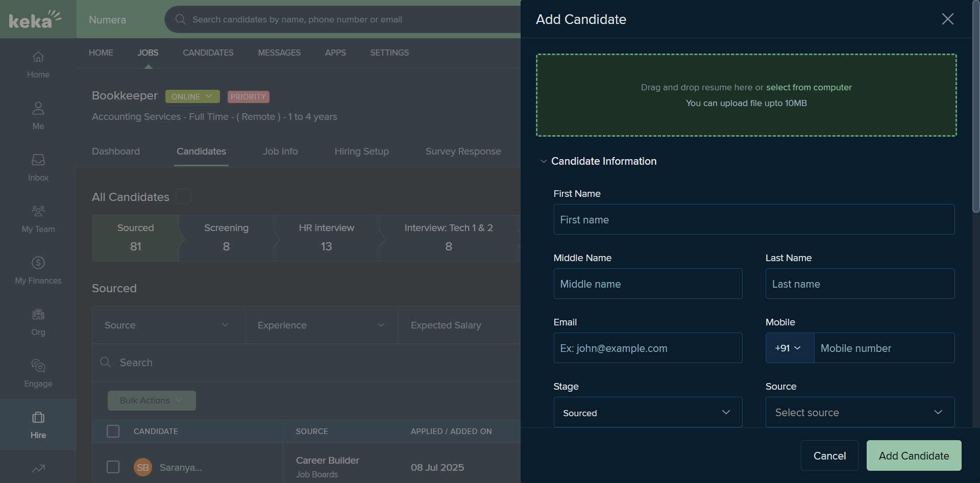Check the Saranya candidate row checkbox

(x=113, y=467)
